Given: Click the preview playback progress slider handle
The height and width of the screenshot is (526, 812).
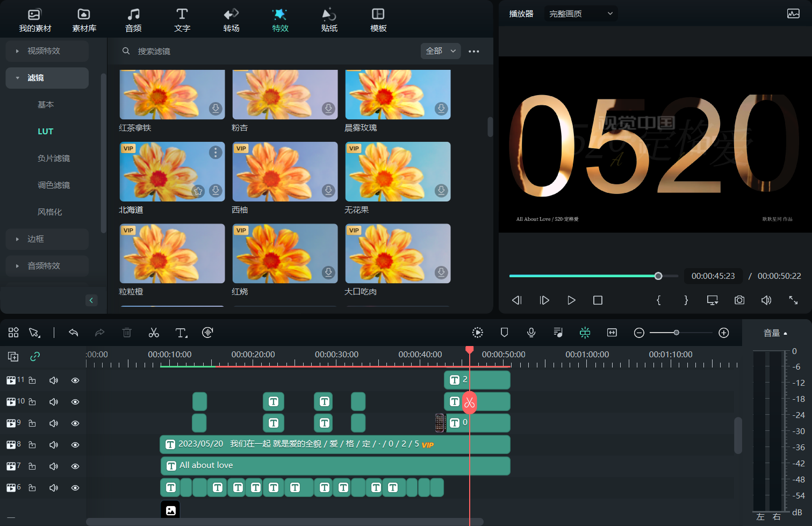Looking at the screenshot, I should pos(658,276).
